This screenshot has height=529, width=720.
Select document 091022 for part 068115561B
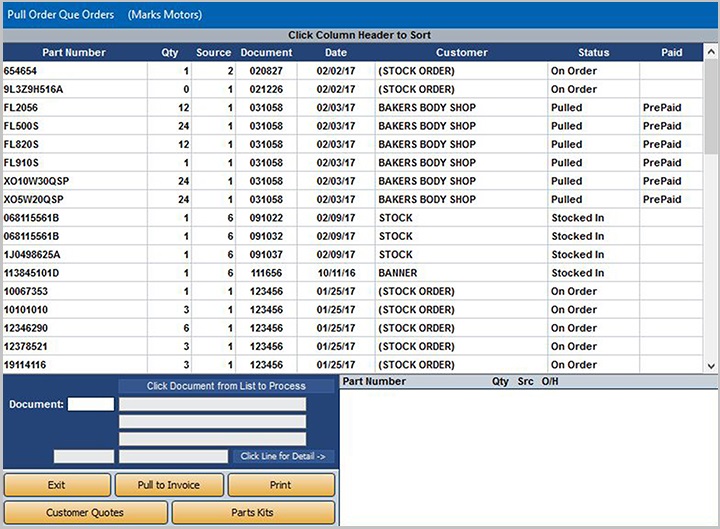266,218
